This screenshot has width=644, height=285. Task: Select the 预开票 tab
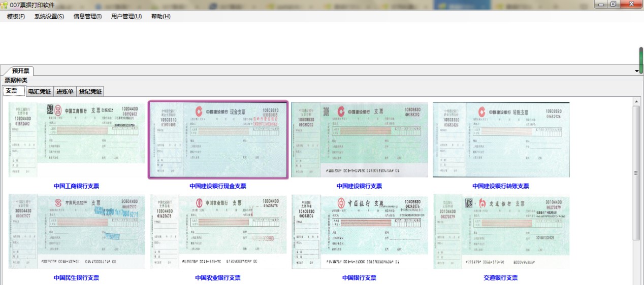coord(20,71)
